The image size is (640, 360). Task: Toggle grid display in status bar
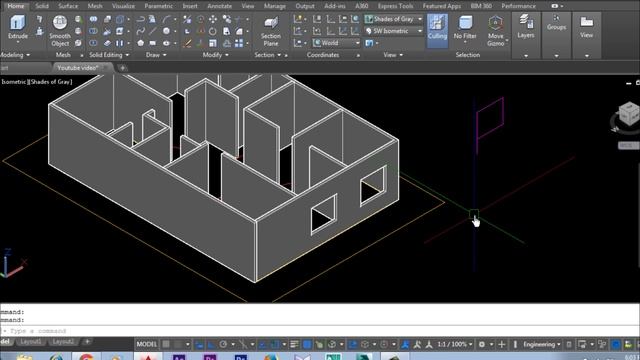tap(166, 344)
